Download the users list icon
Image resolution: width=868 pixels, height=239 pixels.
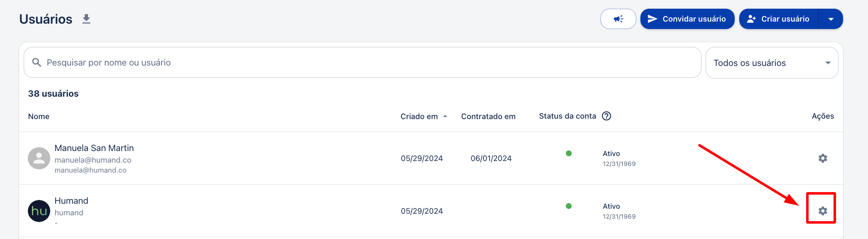(86, 19)
